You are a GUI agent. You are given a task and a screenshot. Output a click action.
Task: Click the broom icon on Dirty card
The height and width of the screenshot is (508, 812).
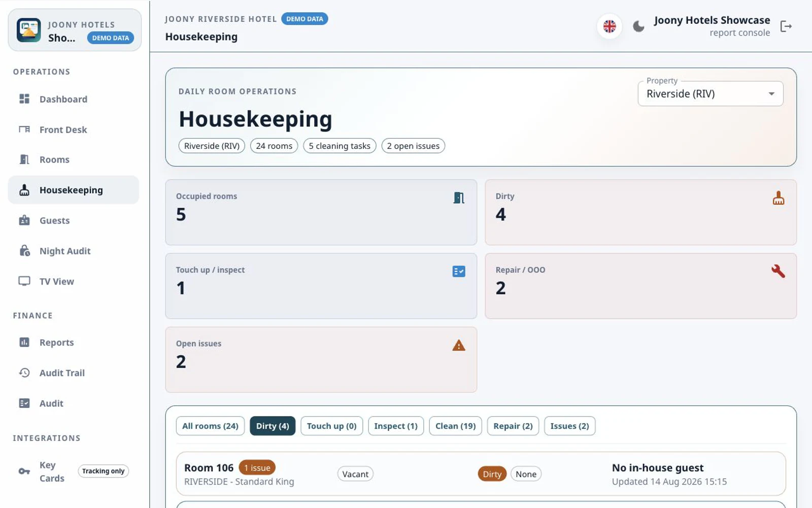[779, 198]
